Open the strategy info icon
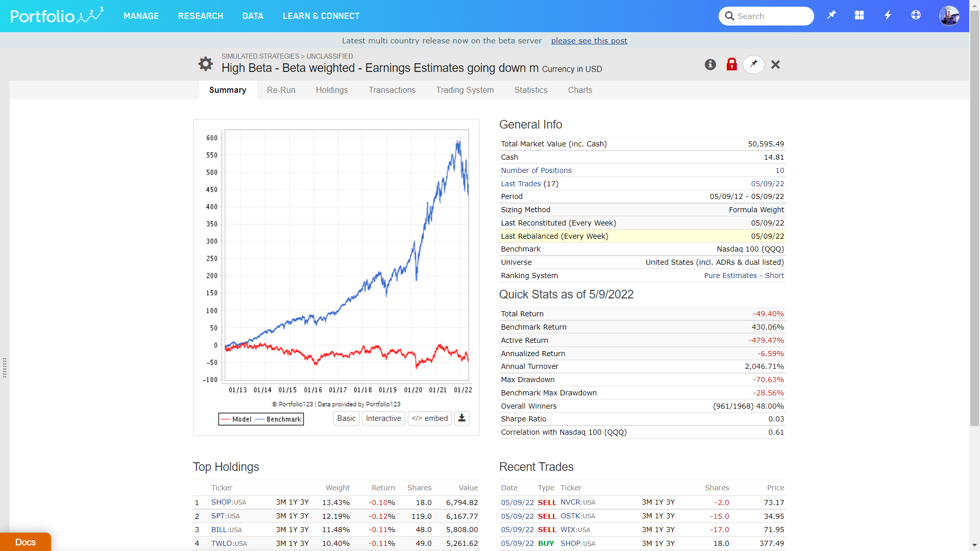This screenshot has height=551, width=980. pyautogui.click(x=710, y=64)
